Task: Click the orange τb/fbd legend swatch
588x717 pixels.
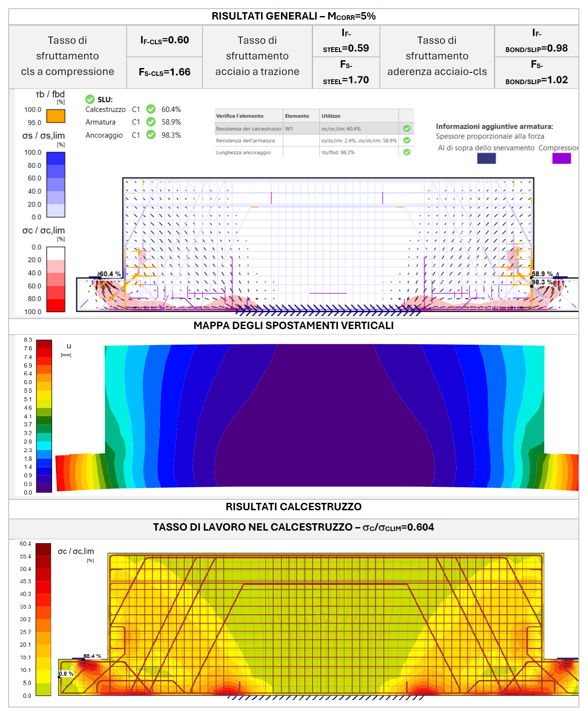Action: coord(56,116)
